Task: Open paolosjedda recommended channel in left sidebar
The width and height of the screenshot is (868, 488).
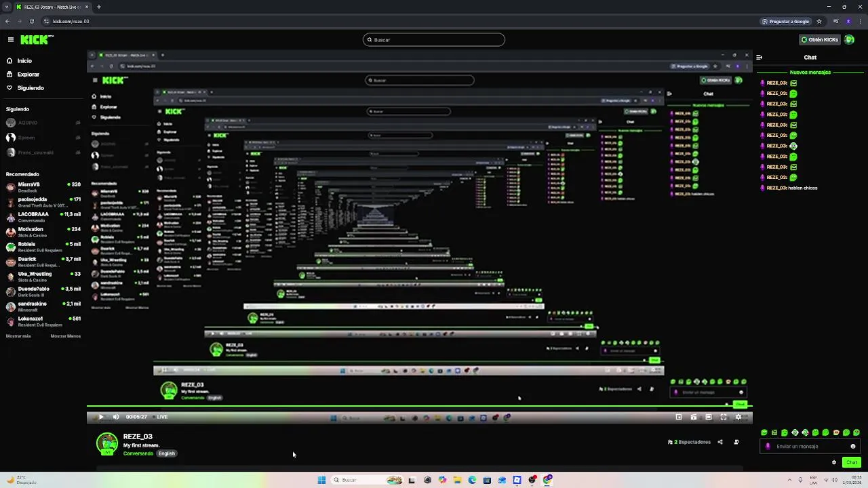Action: [x=43, y=201]
